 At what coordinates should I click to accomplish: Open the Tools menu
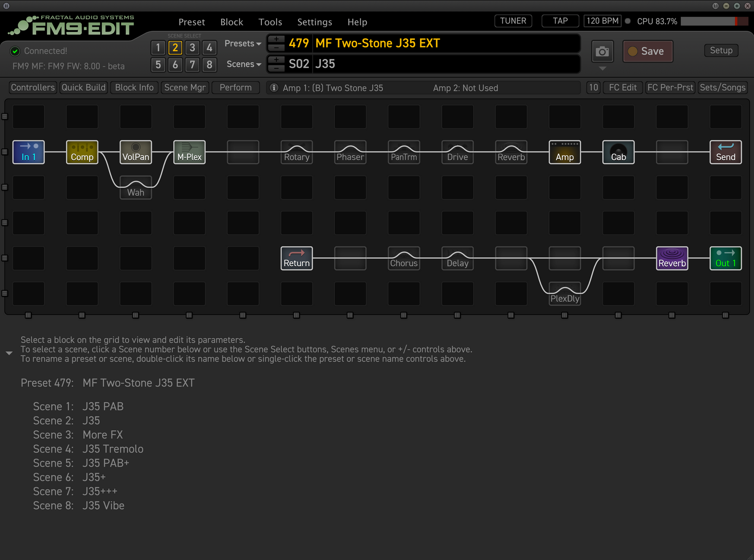pos(270,22)
